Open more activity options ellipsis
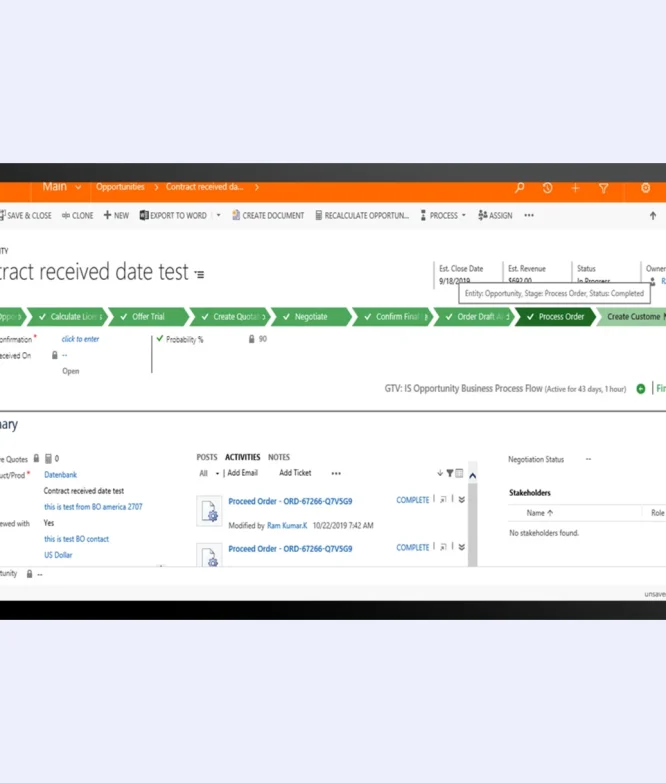 (x=336, y=473)
